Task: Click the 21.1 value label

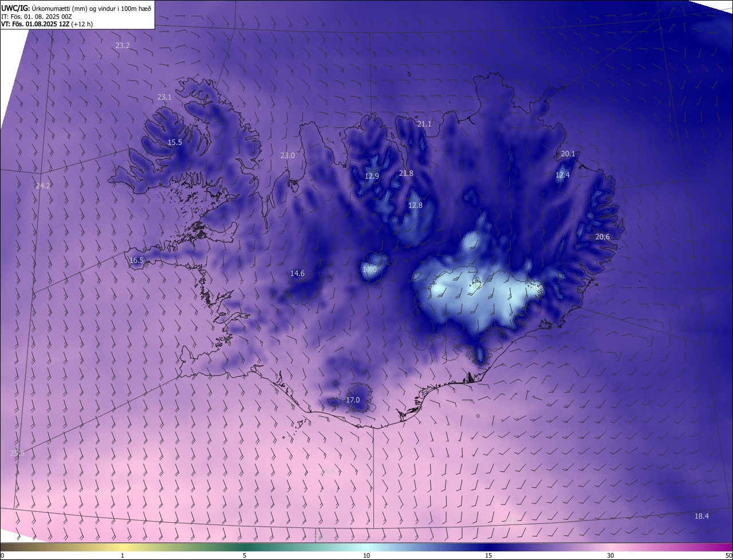Action: (x=424, y=124)
